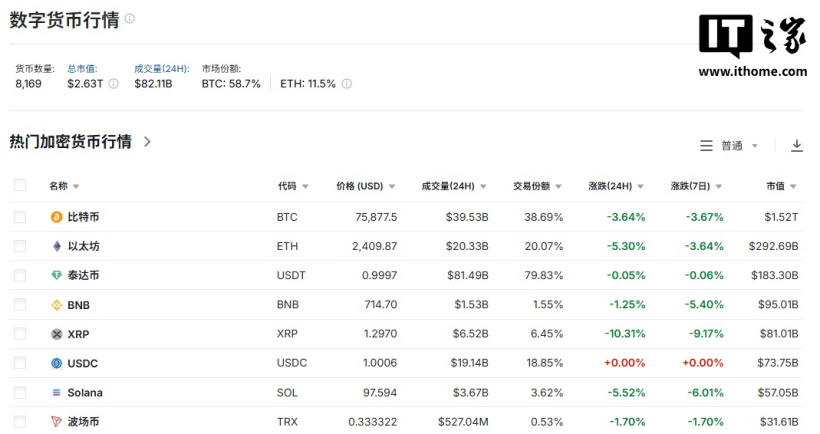Click the BTC price 75,877.5
The height and width of the screenshot is (434, 820).
click(x=376, y=217)
